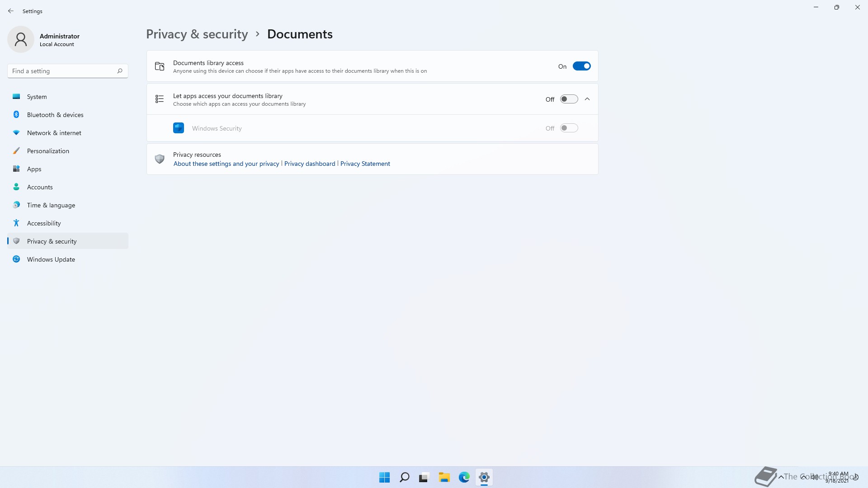Click the Windows Start button
The width and height of the screenshot is (868, 488).
(x=384, y=477)
